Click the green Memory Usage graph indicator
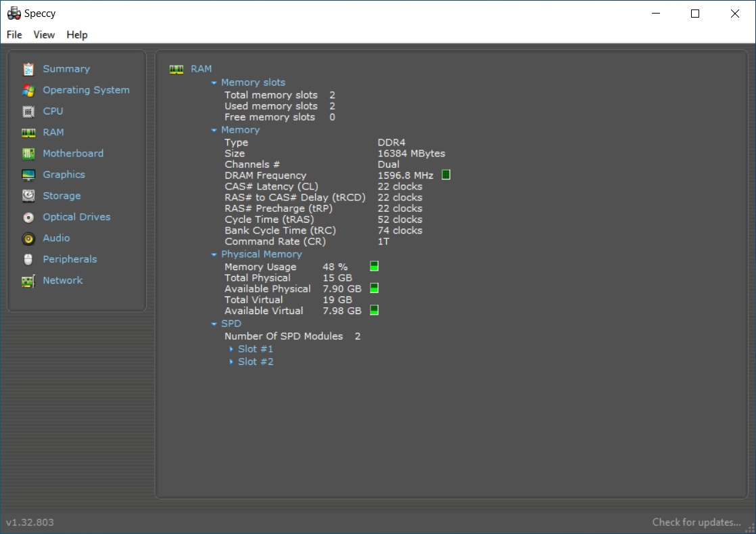 pos(374,266)
